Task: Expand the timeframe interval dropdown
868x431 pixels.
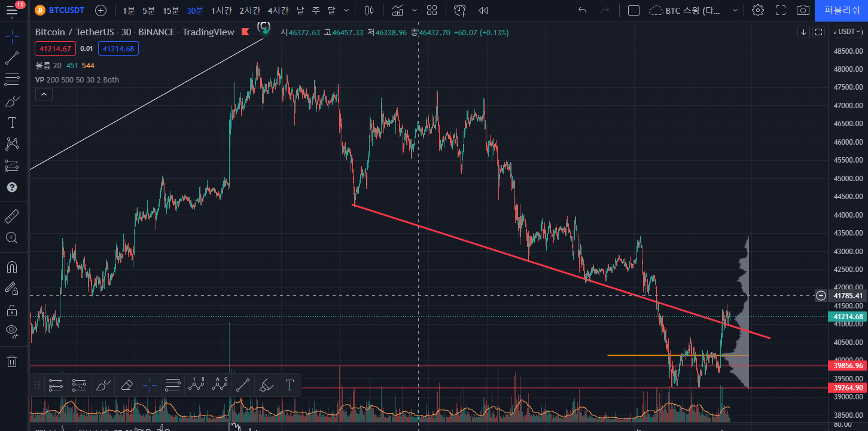Action: pos(346,10)
